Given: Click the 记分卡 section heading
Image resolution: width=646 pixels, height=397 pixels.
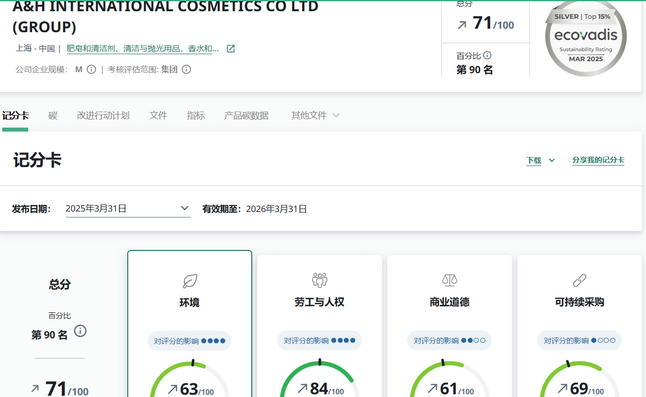Looking at the screenshot, I should pyautogui.click(x=37, y=160).
